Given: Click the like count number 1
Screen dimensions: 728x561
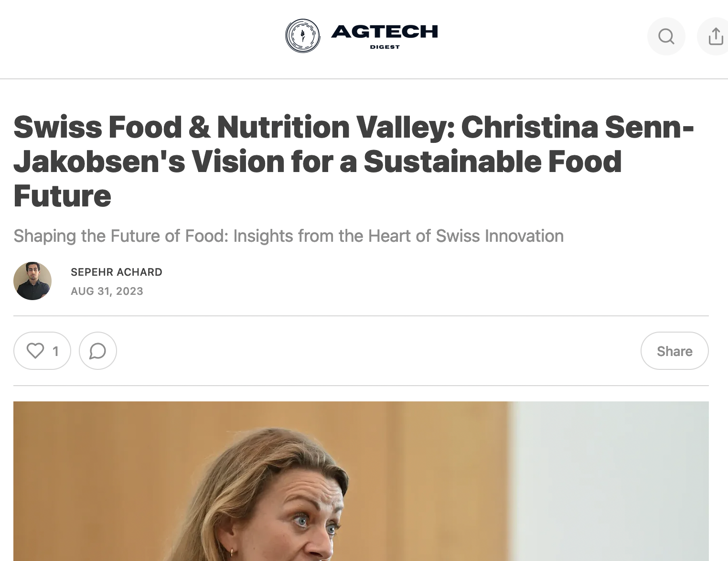Looking at the screenshot, I should click(55, 351).
